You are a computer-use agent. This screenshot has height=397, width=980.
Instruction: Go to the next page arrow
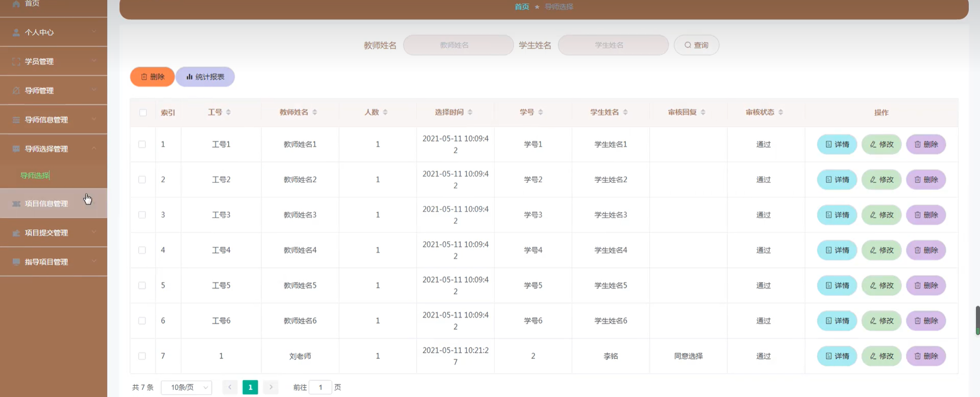coord(271,387)
